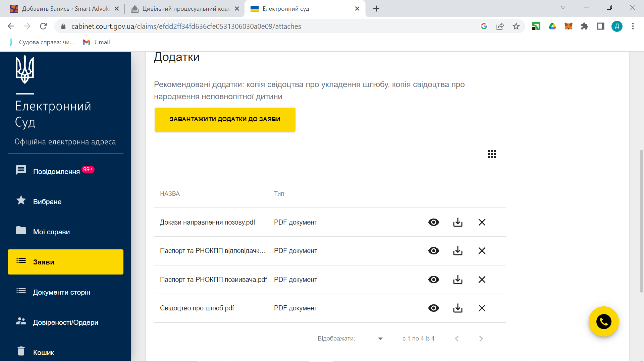Expand Chrome tab search chevron
Screen dimensions: 644x362
pos(563,7)
